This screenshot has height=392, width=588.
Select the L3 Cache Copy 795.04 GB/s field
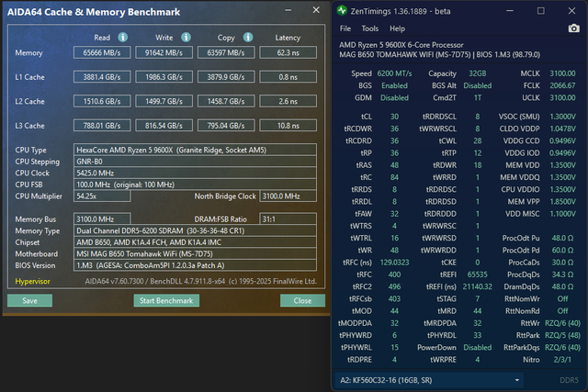pyautogui.click(x=226, y=126)
